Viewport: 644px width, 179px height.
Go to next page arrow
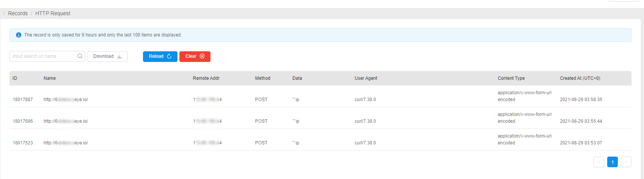626,162
